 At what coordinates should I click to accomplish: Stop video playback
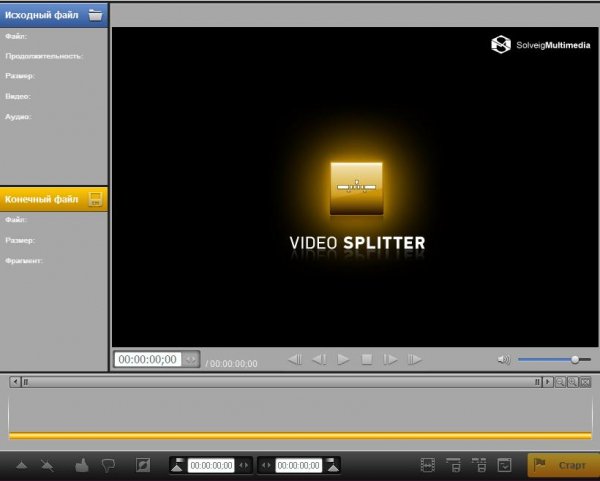[x=367, y=359]
